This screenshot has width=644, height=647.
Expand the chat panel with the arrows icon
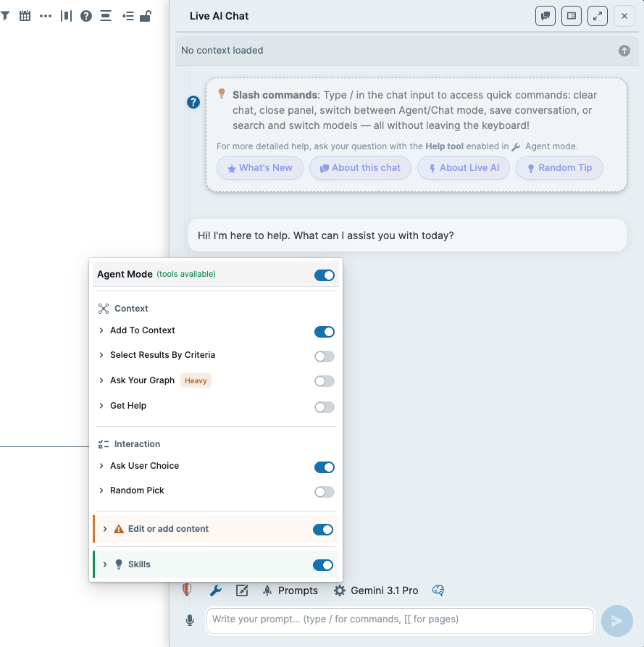click(x=598, y=16)
